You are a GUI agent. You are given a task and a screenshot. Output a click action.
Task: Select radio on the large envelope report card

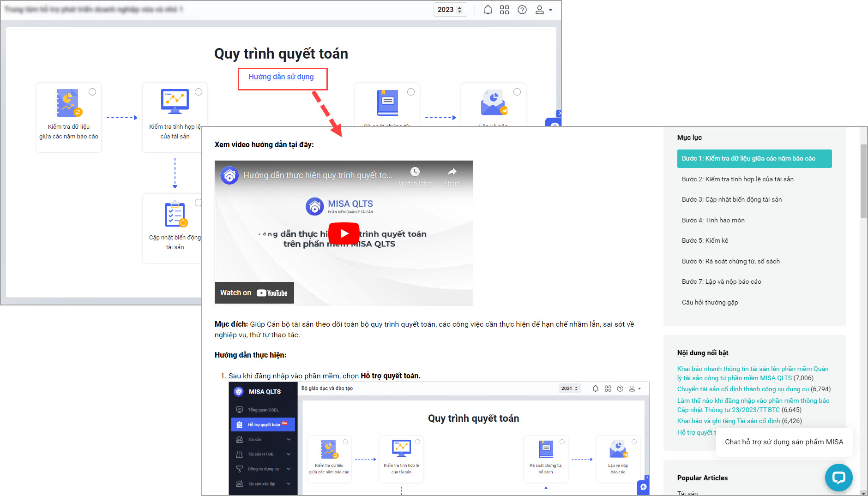[517, 92]
